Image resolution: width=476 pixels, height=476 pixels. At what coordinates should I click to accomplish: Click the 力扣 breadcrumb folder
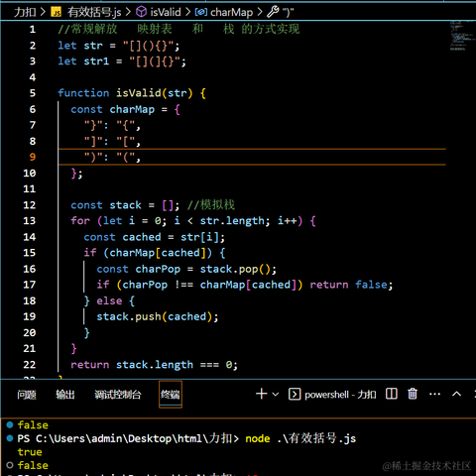coord(25,12)
